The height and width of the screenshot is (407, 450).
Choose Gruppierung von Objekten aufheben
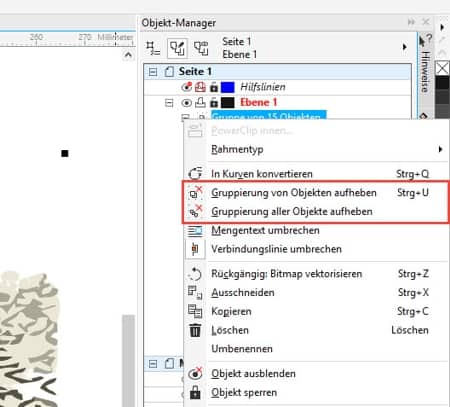pyautogui.click(x=316, y=193)
